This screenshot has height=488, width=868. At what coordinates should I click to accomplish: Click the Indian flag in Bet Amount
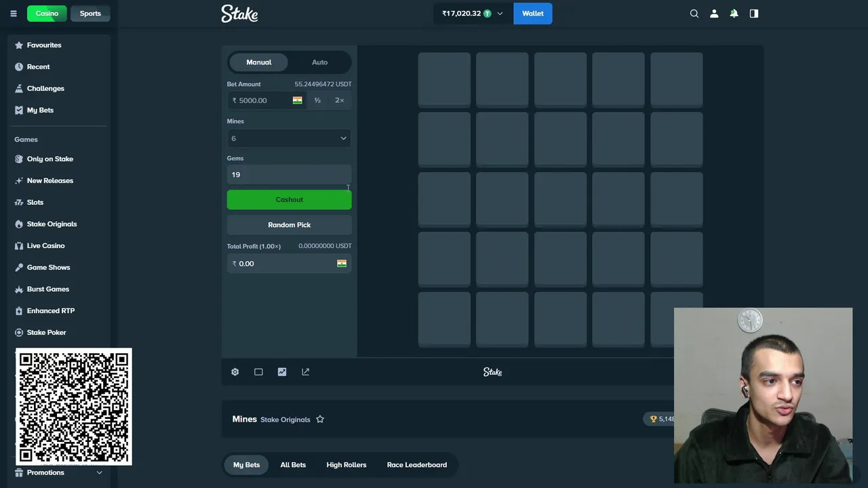(x=297, y=100)
